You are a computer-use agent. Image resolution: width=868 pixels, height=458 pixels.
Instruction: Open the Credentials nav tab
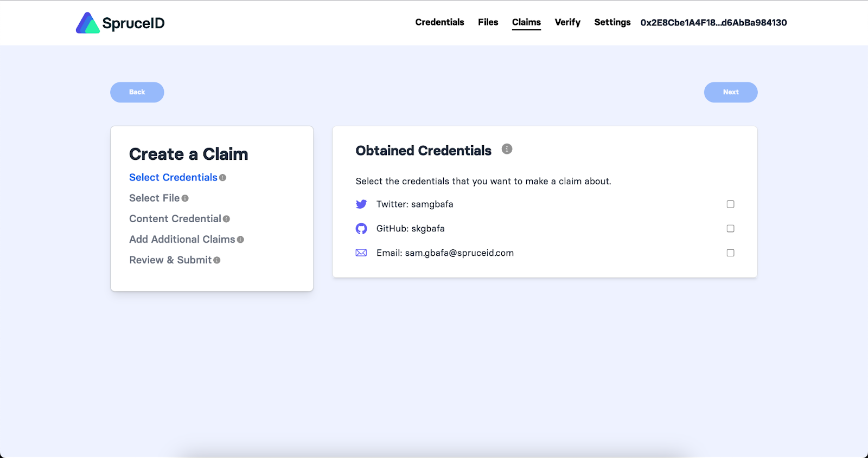click(x=439, y=22)
